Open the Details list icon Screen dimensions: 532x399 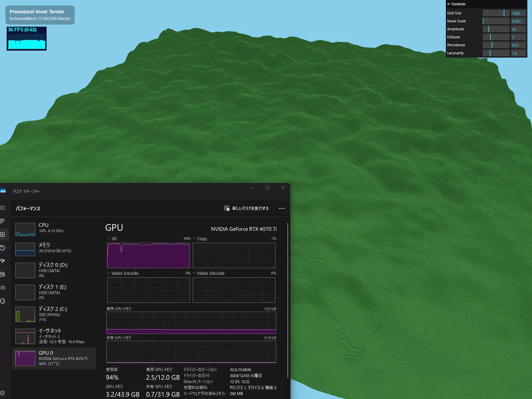click(3, 288)
